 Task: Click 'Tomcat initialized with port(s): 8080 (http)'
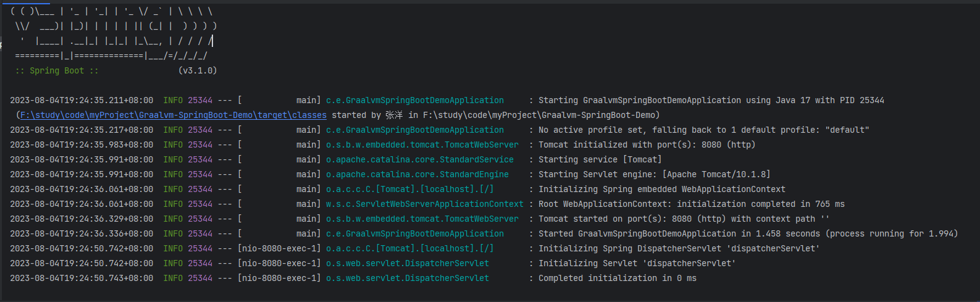[x=647, y=145]
